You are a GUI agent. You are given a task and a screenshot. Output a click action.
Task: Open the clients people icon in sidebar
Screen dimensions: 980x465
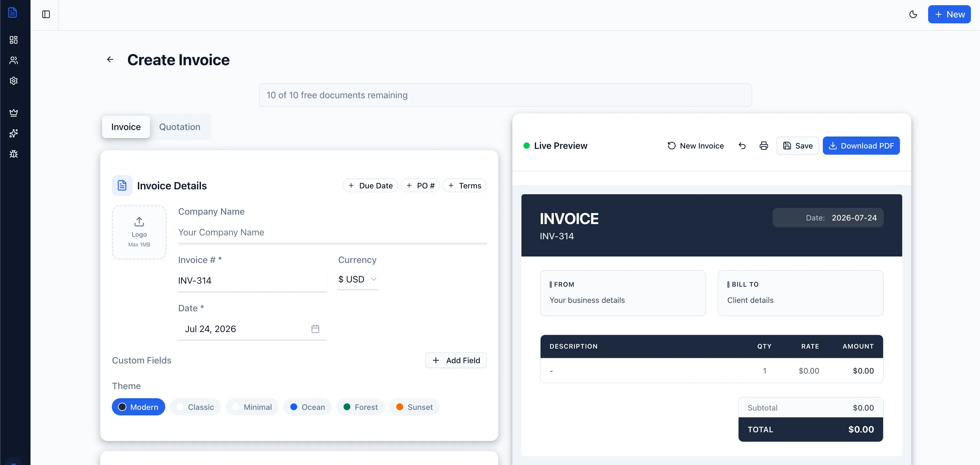[14, 60]
